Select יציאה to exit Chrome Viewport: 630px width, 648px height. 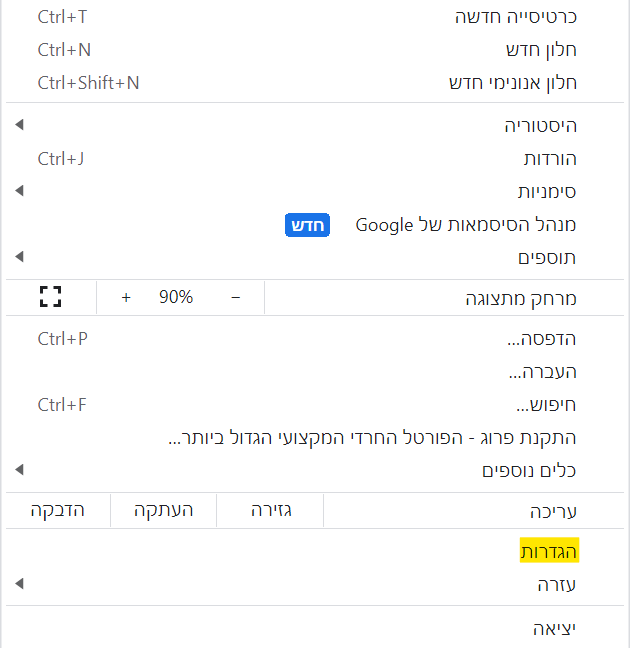[554, 628]
